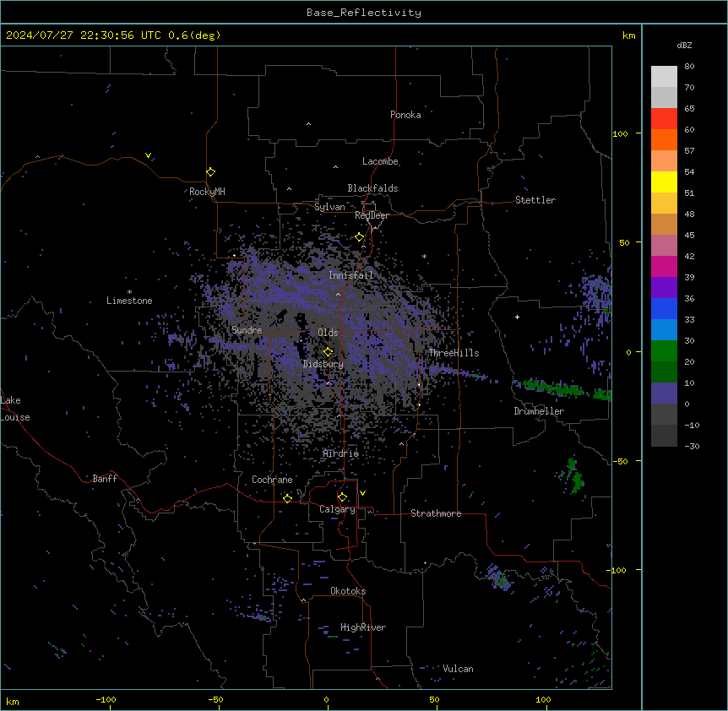728x711 pixels.
Task: Click the km label at top right
Action: click(x=628, y=35)
